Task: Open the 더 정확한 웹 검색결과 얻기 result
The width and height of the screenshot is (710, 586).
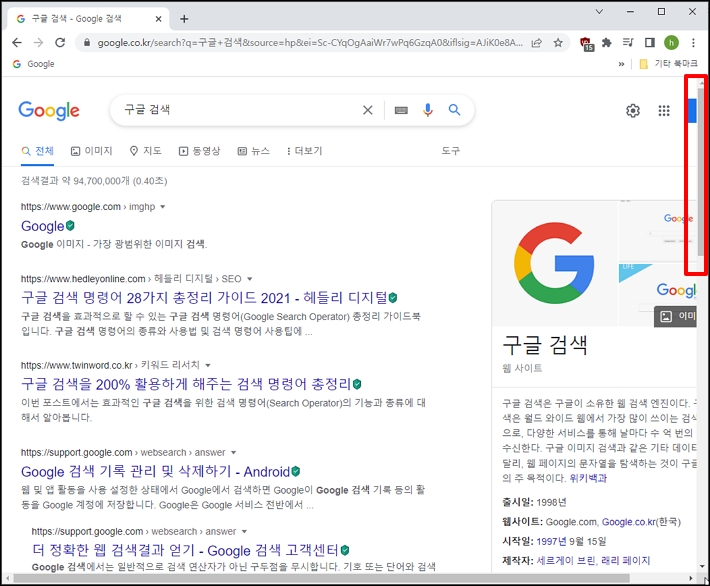Action: [x=186, y=550]
